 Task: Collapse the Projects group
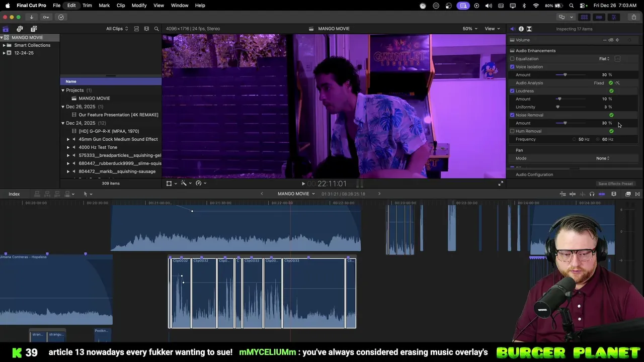[63, 90]
